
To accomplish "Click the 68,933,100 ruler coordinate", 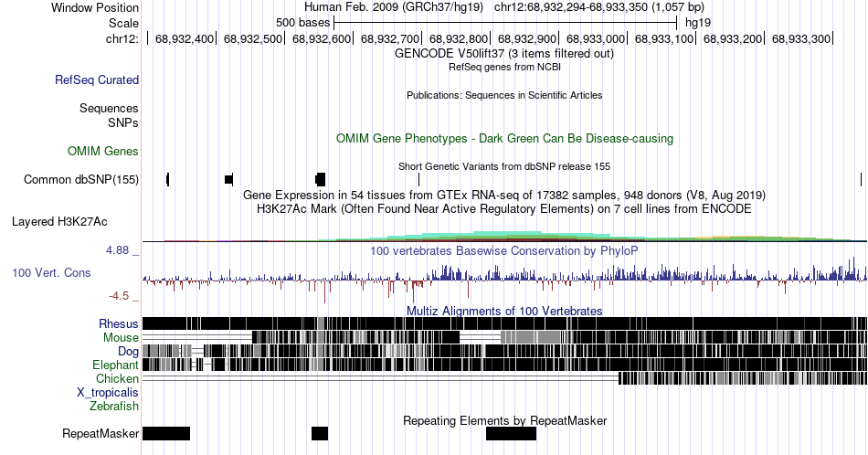I will coord(664,38).
